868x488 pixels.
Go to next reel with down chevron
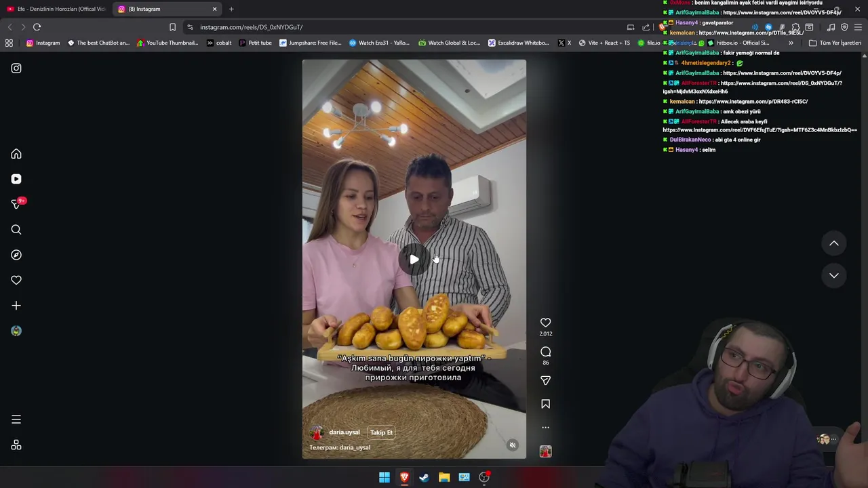pos(834,276)
